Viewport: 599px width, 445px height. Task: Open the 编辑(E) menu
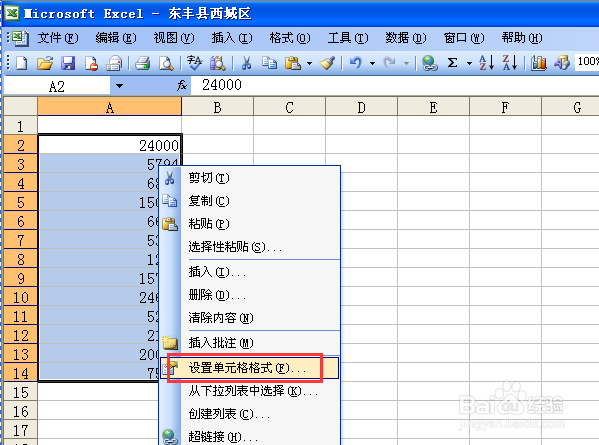(x=116, y=38)
